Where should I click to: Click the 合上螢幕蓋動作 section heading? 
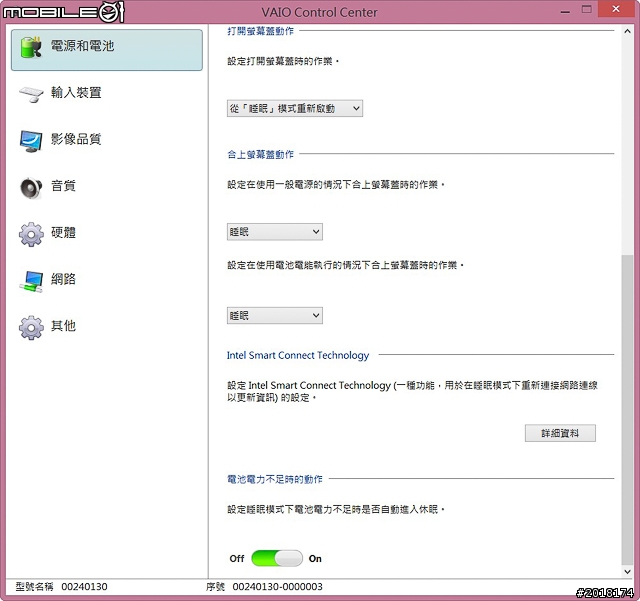point(260,154)
